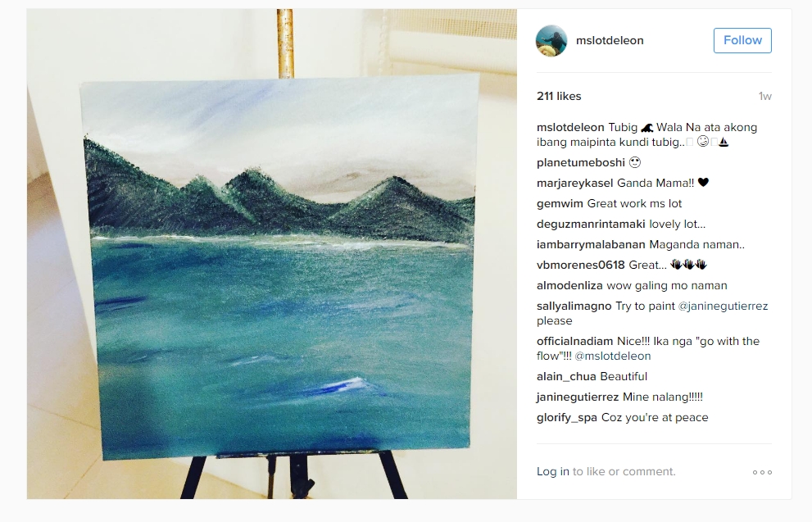View the 211 likes list
The width and height of the screenshot is (812, 522).
click(559, 97)
